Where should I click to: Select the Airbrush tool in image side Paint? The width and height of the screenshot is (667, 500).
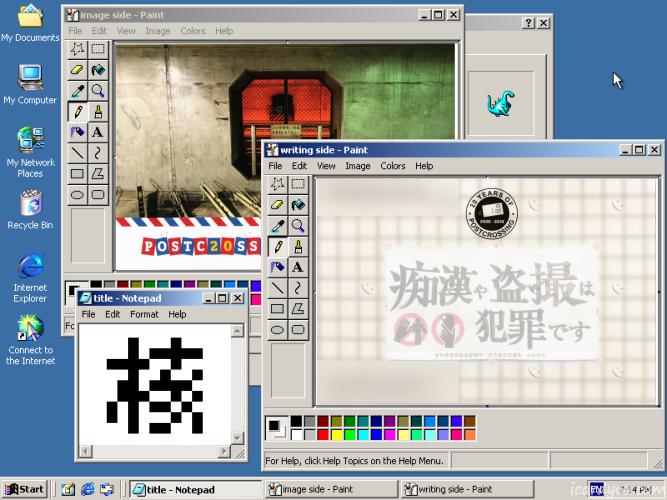click(x=77, y=132)
